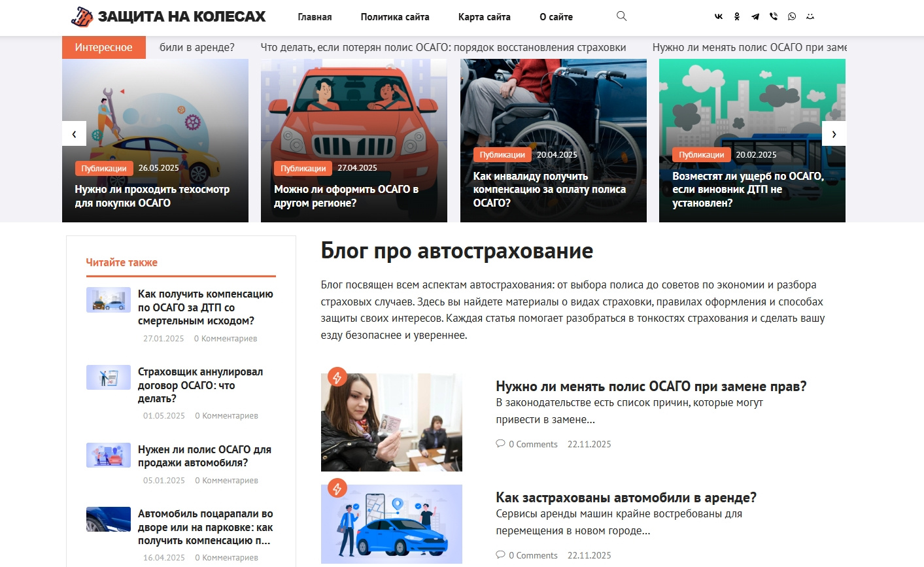This screenshot has width=924, height=567.
Task: Go to the Главная menu item
Action: click(x=315, y=17)
